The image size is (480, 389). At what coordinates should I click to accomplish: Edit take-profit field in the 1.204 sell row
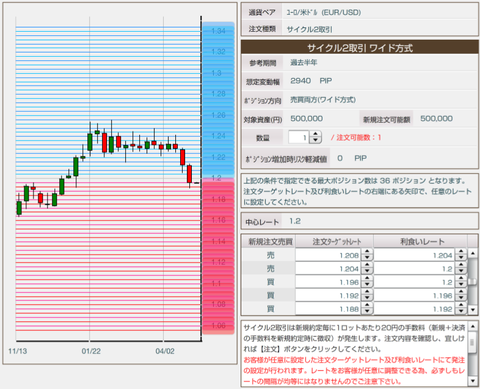[414, 269]
